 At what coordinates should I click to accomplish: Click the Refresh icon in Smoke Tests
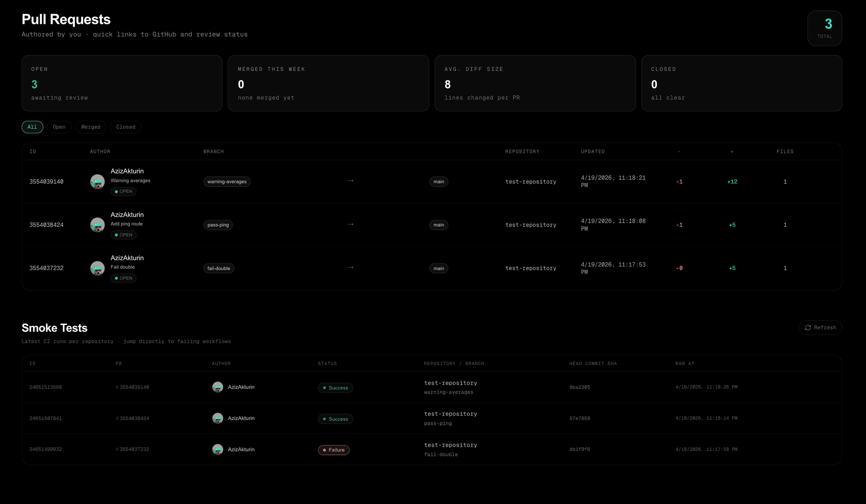[x=808, y=328]
